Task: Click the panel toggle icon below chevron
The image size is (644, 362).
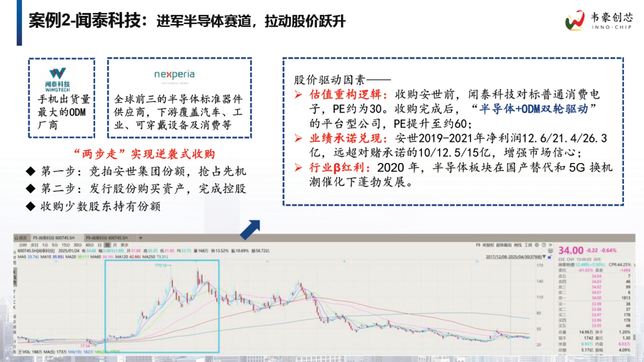Action: pos(550,251)
